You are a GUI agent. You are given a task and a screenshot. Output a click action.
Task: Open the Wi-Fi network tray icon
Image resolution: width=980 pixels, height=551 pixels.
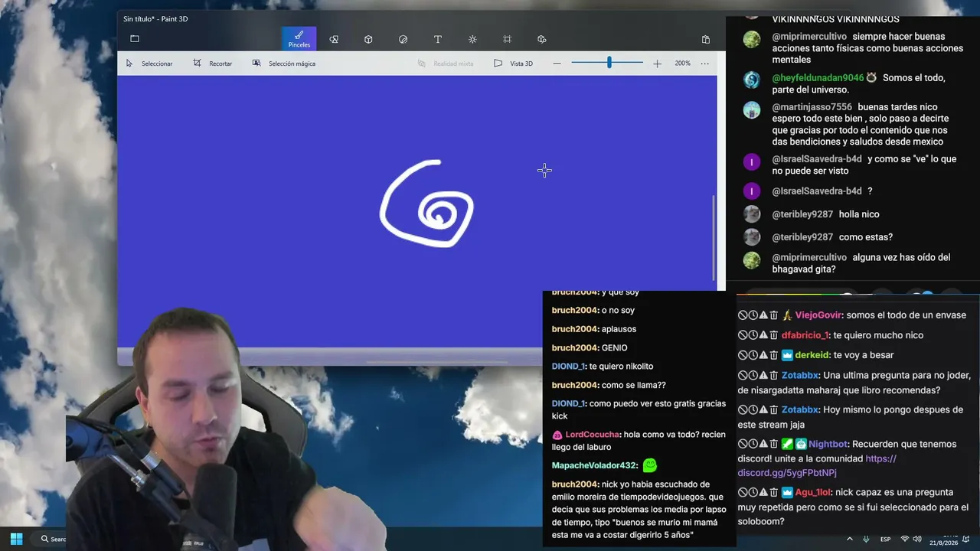tap(905, 539)
